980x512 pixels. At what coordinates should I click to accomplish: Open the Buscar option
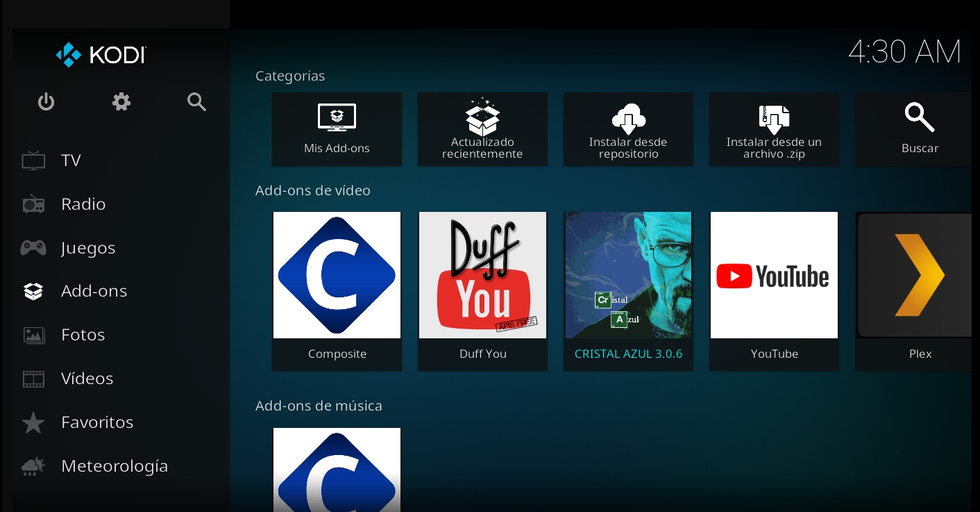coord(920,129)
